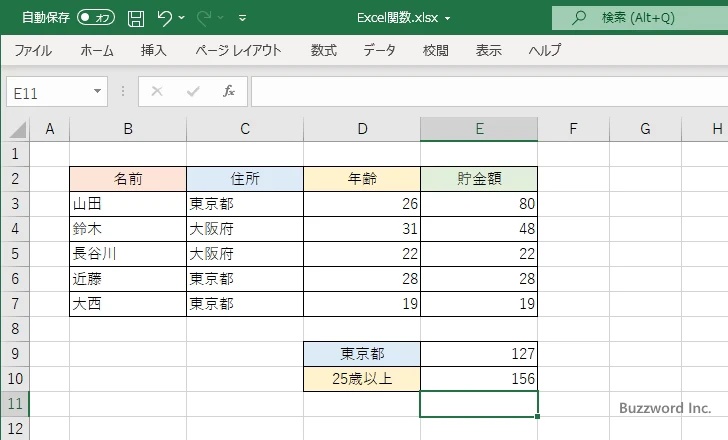728x440 pixels.
Task: Toggle the AutoSave switch
Action: pos(96,18)
